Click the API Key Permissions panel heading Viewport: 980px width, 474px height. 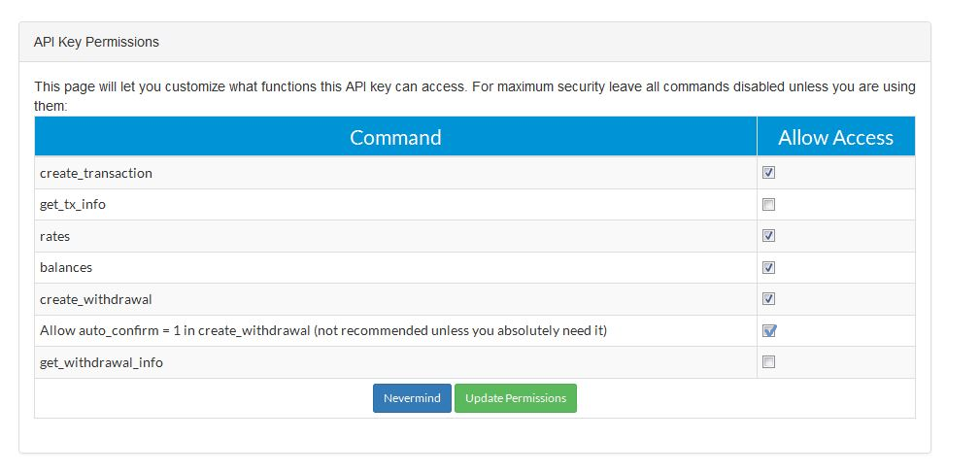tap(97, 42)
